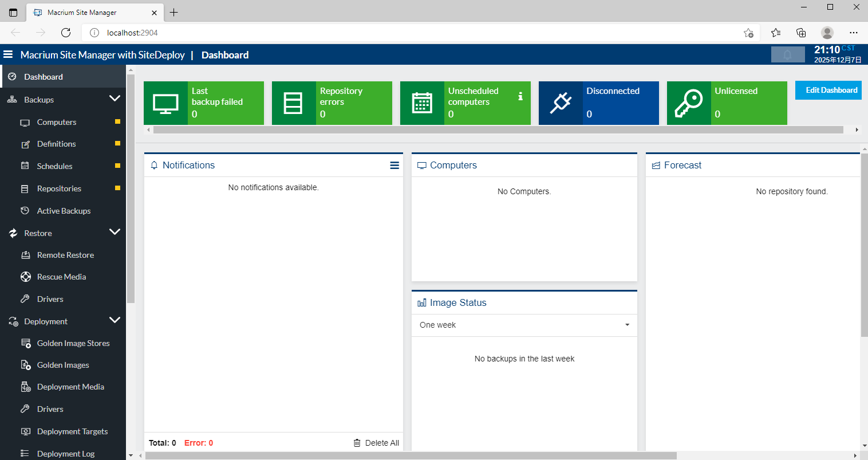Click the Unscheduled computers calendar icon
Screen dimensions: 868x460
(x=422, y=103)
